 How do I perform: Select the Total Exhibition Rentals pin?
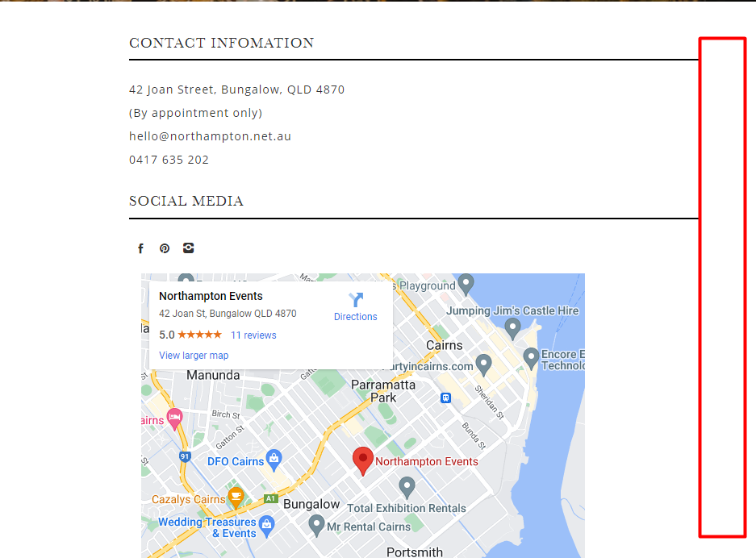click(407, 488)
